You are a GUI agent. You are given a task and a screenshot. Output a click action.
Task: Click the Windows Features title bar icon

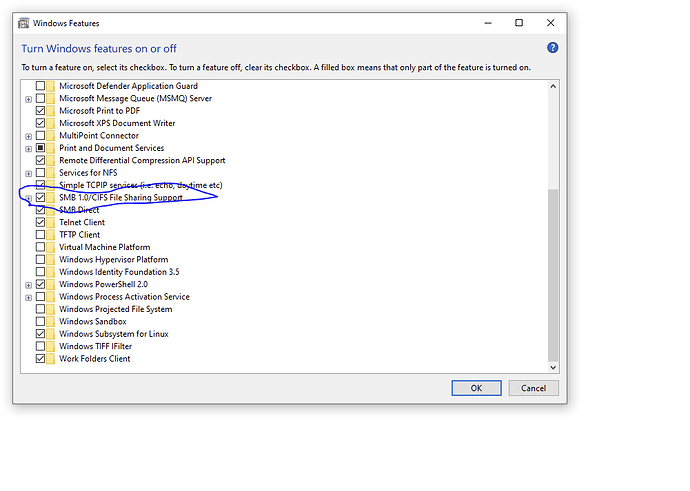24,22
